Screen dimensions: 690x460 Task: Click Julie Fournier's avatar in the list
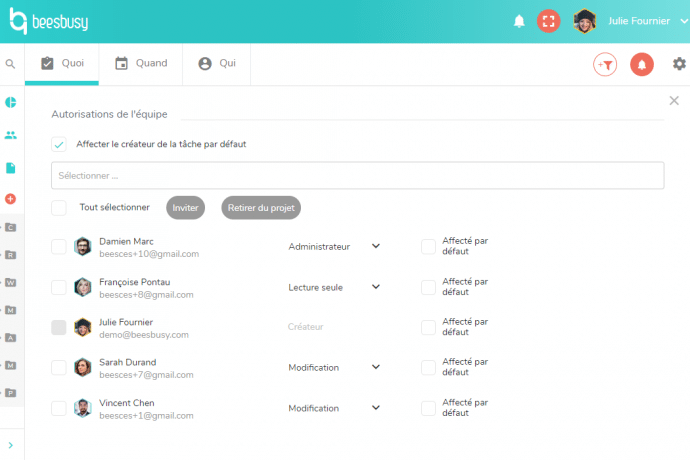pos(82,328)
